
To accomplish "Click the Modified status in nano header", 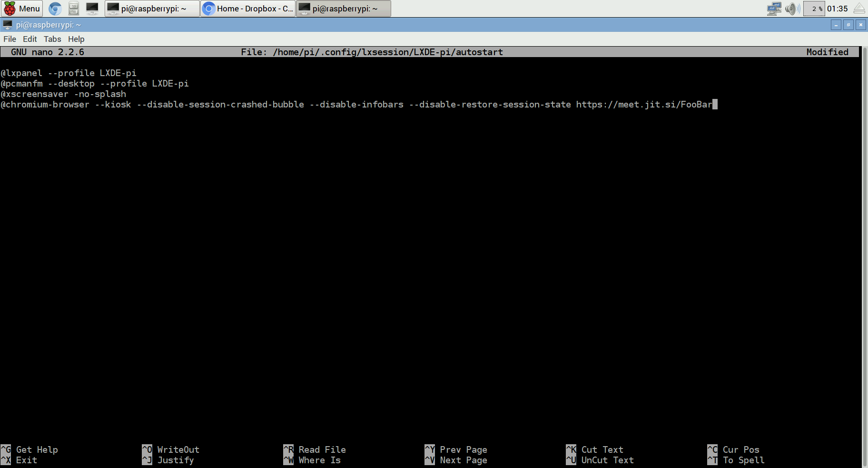I will click(x=828, y=52).
